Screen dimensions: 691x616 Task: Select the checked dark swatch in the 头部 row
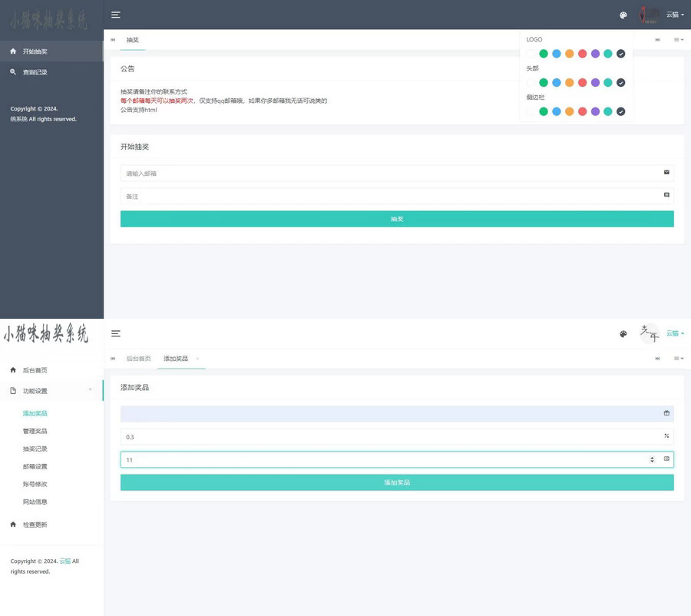pos(620,82)
